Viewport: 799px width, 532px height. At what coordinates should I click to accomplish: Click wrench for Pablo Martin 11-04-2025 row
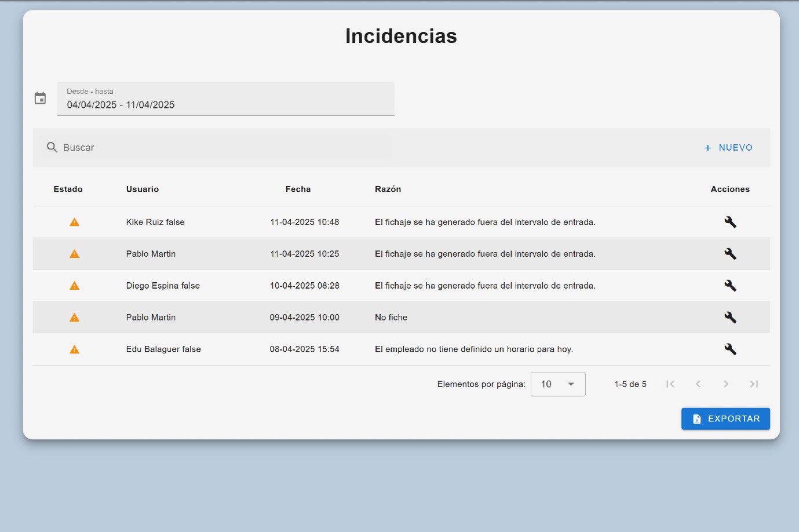tap(730, 254)
